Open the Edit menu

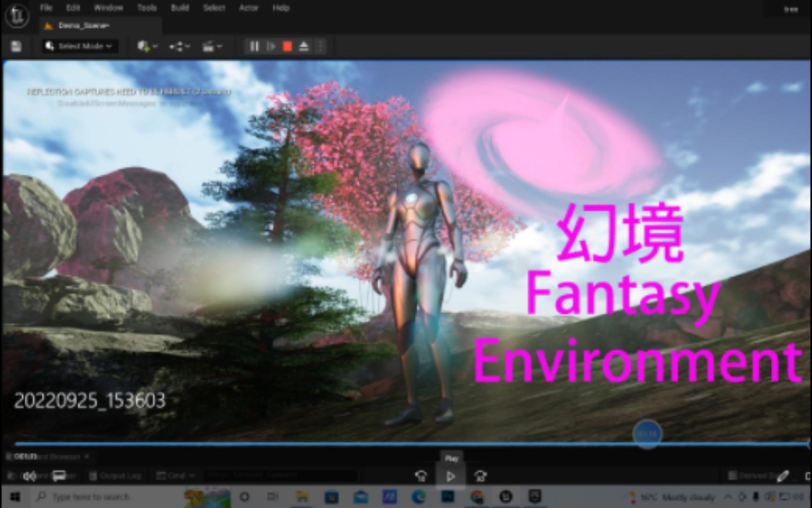click(73, 8)
